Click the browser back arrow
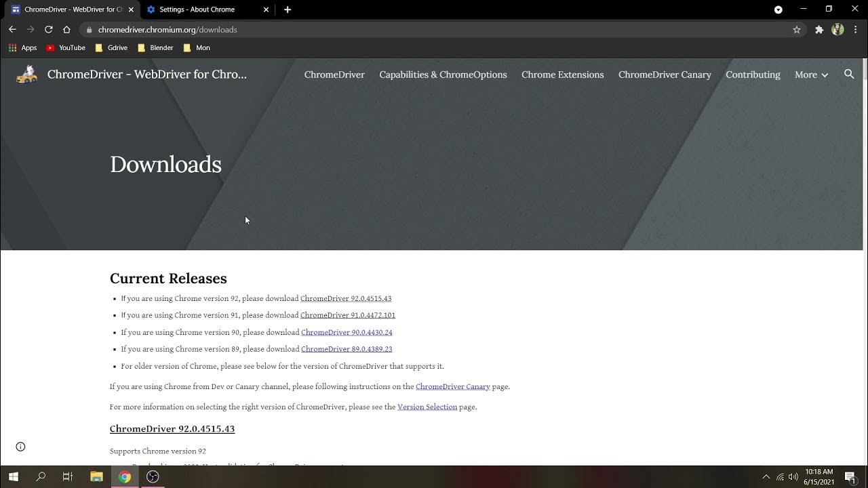The width and height of the screenshot is (868, 488). (12, 30)
